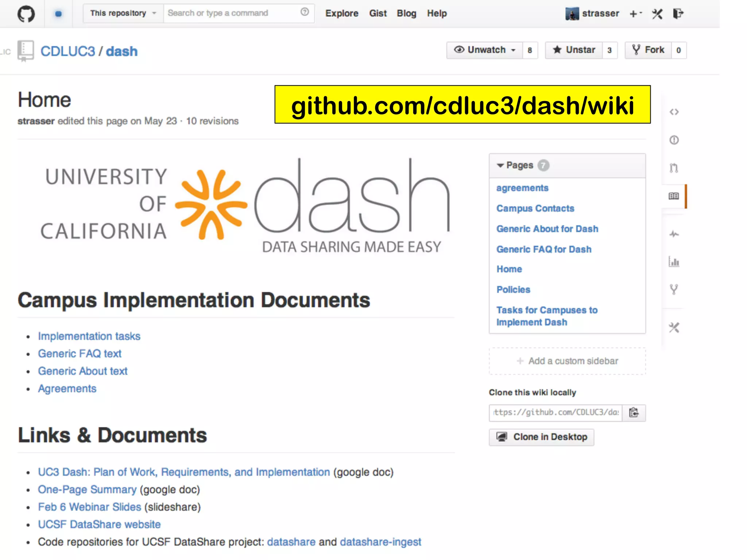Image resolution: width=747 pixels, height=560 pixels.
Task: Open the datashare-ingest repository link
Action: [380, 542]
